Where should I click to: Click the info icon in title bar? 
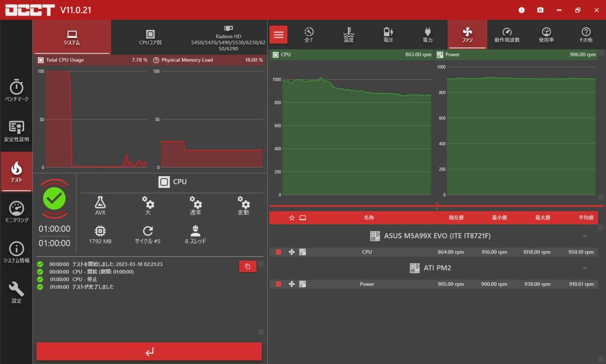pos(522,10)
